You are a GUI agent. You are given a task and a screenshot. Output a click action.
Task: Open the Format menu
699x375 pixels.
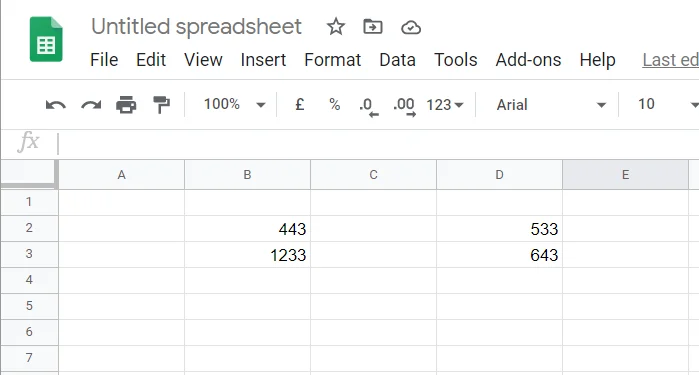pyautogui.click(x=333, y=60)
